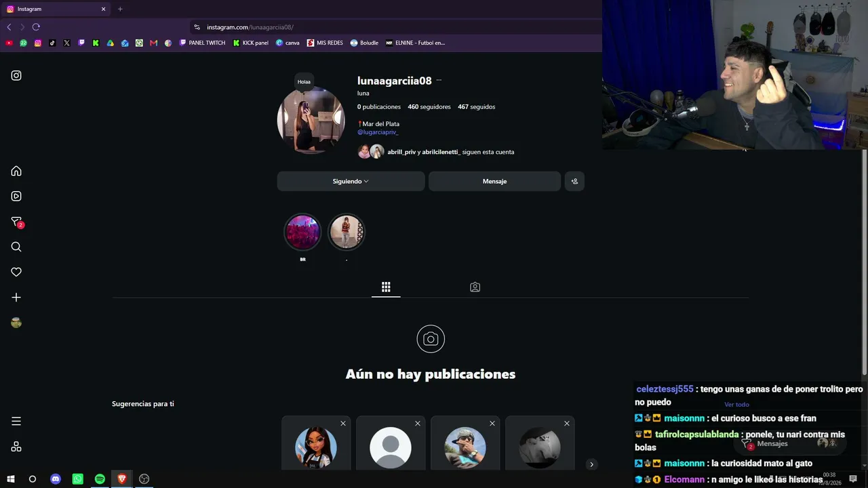Open the Windows Start menu
This screenshot has width=868, height=488.
(x=11, y=479)
